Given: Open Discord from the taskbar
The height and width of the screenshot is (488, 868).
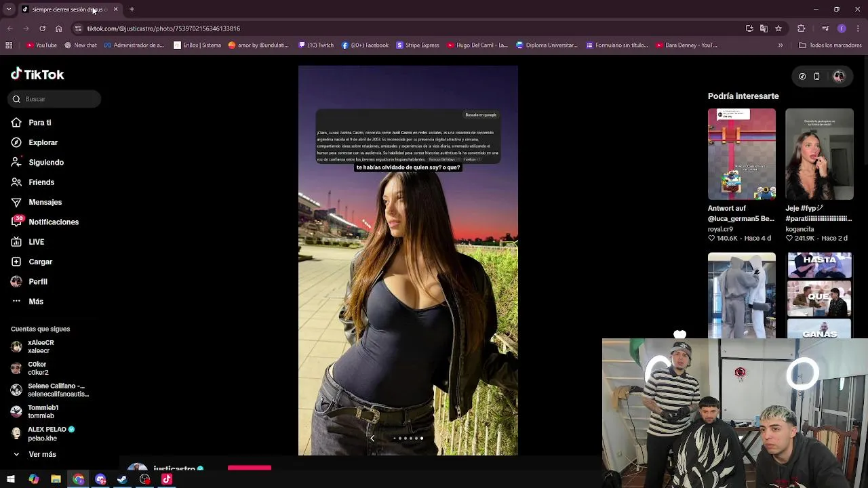Looking at the screenshot, I should tap(100, 479).
